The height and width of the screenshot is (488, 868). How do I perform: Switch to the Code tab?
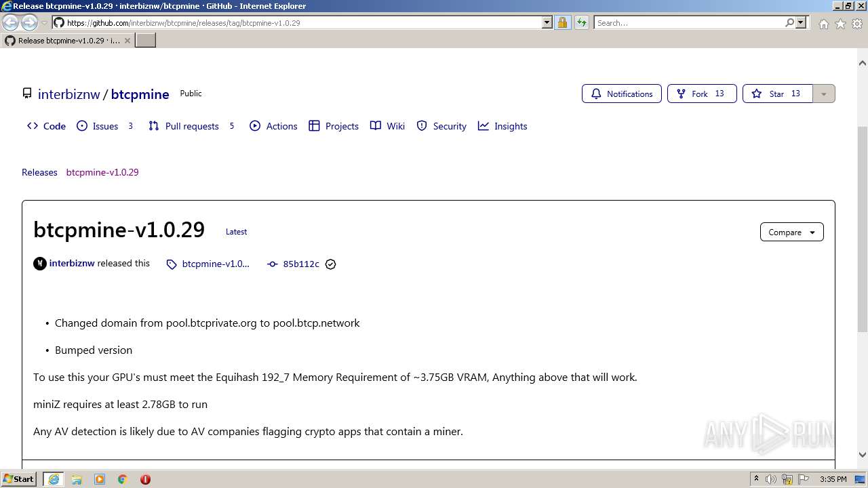pyautogui.click(x=46, y=126)
